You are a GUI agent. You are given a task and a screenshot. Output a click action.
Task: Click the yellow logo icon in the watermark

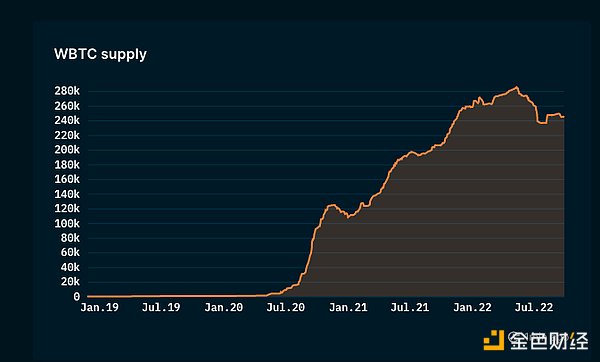(494, 339)
